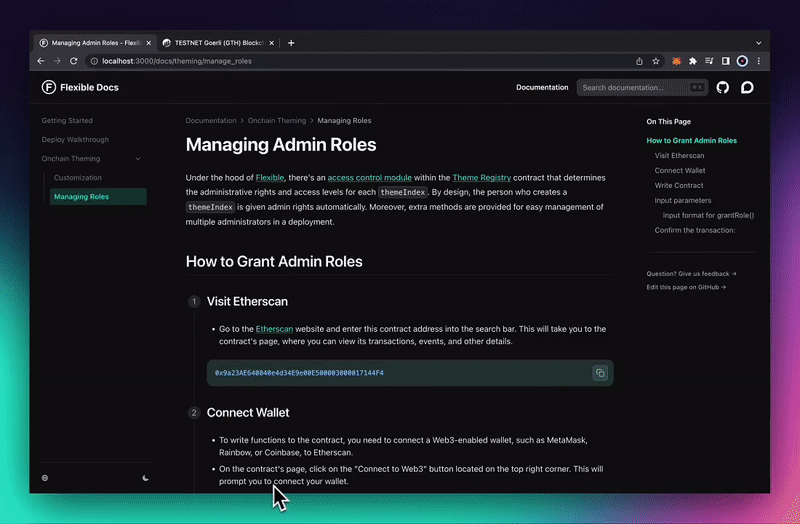Open the GitHub repository icon
Image resolution: width=800 pixels, height=524 pixels.
722,87
